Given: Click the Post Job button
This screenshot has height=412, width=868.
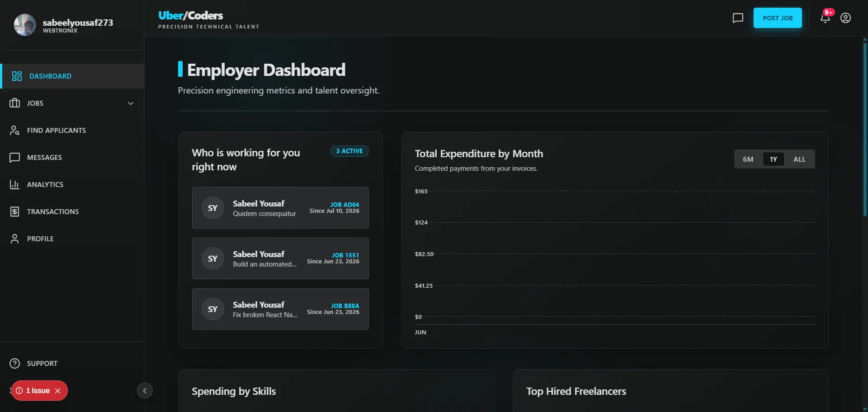Looking at the screenshot, I should click(x=778, y=18).
